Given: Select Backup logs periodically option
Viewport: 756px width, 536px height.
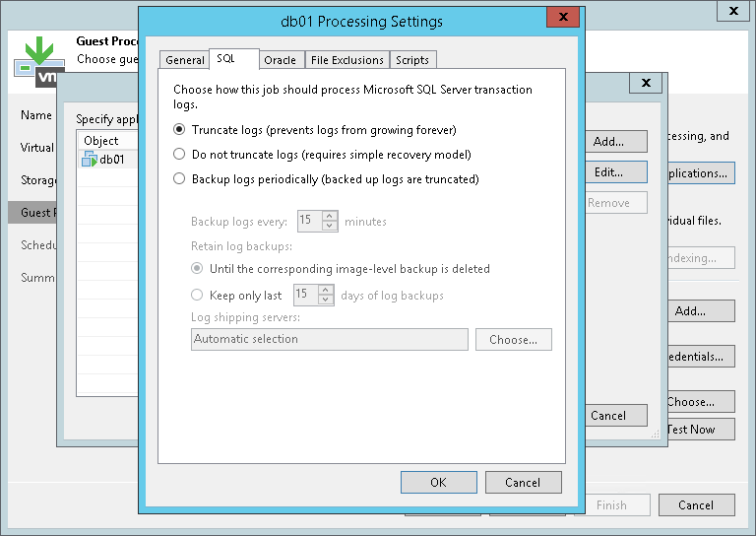Looking at the screenshot, I should pos(179,178).
